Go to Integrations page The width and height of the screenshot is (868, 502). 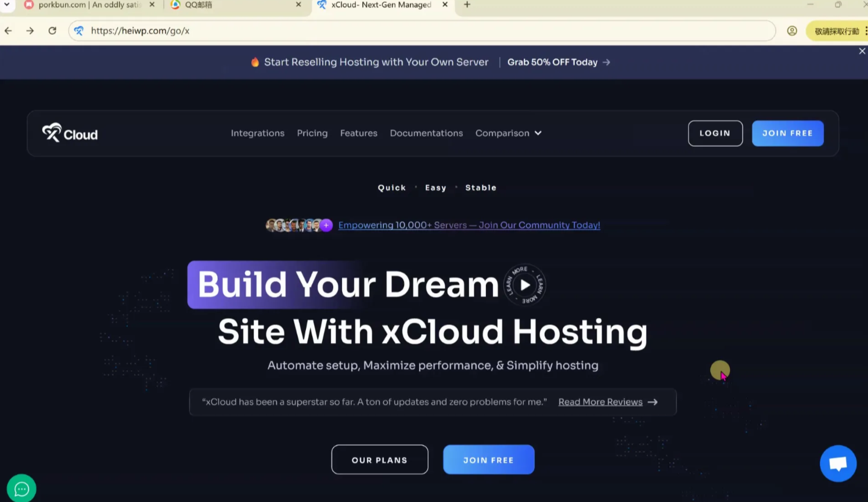(x=258, y=133)
